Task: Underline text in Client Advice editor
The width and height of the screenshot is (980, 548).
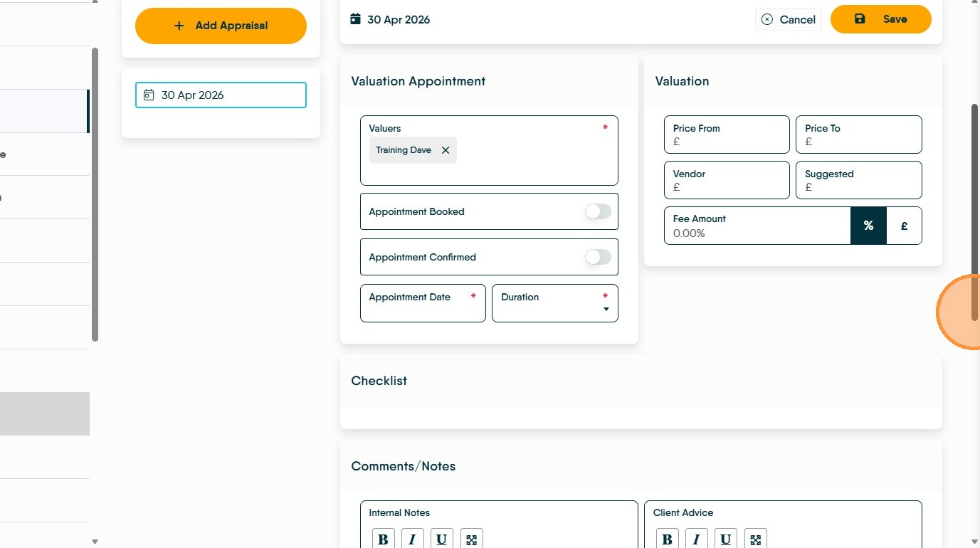Action: pyautogui.click(x=725, y=539)
